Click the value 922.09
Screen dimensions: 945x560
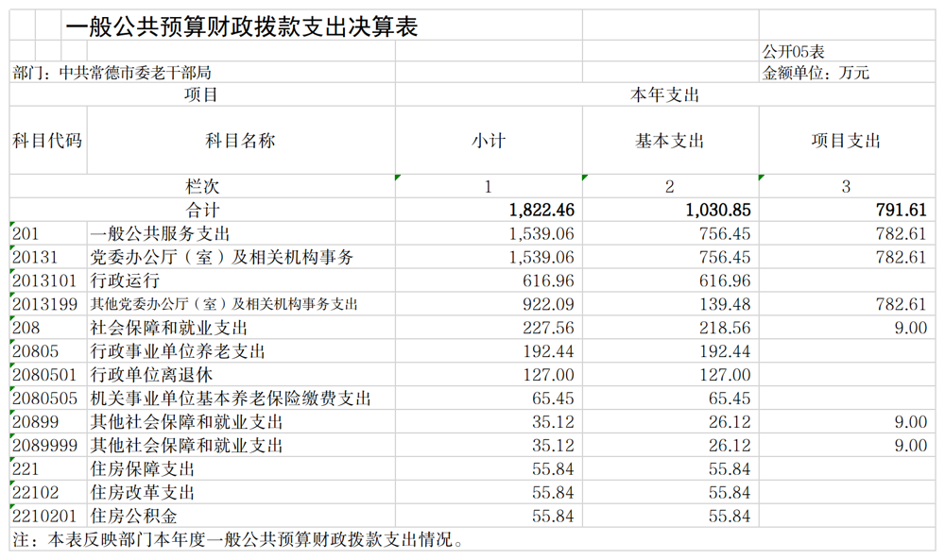[x=548, y=304]
